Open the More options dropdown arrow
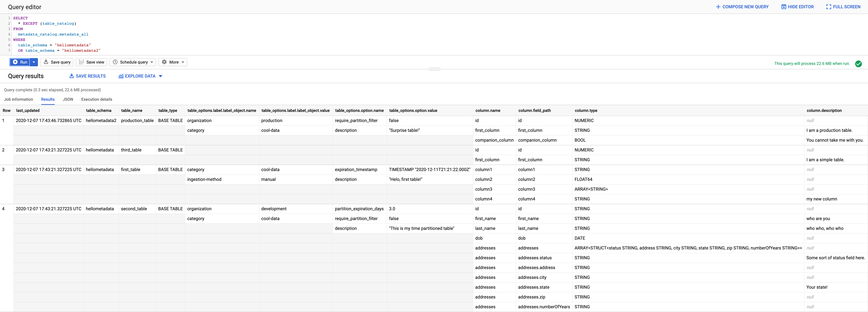Image resolution: width=868 pixels, height=312 pixels. [x=183, y=62]
